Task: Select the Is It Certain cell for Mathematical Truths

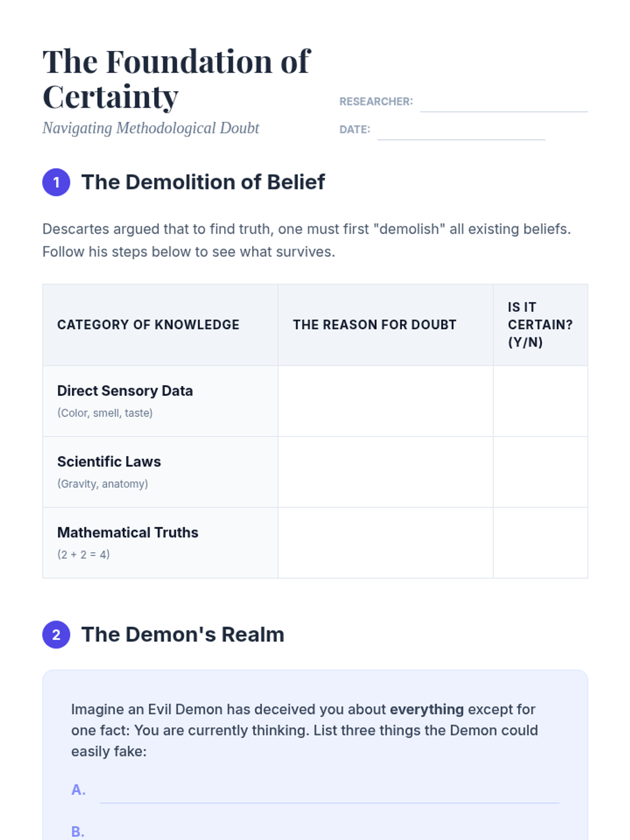Action: click(540, 543)
